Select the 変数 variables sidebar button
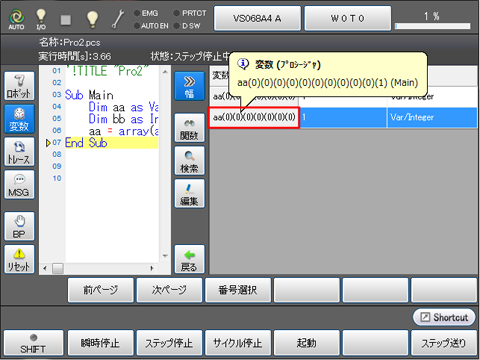Screen dimensions: 480x360 (x=19, y=119)
